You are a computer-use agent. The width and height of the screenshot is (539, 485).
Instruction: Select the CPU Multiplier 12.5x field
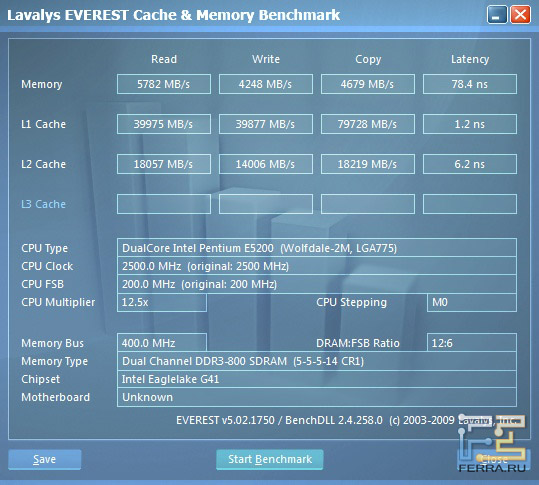coord(162,302)
